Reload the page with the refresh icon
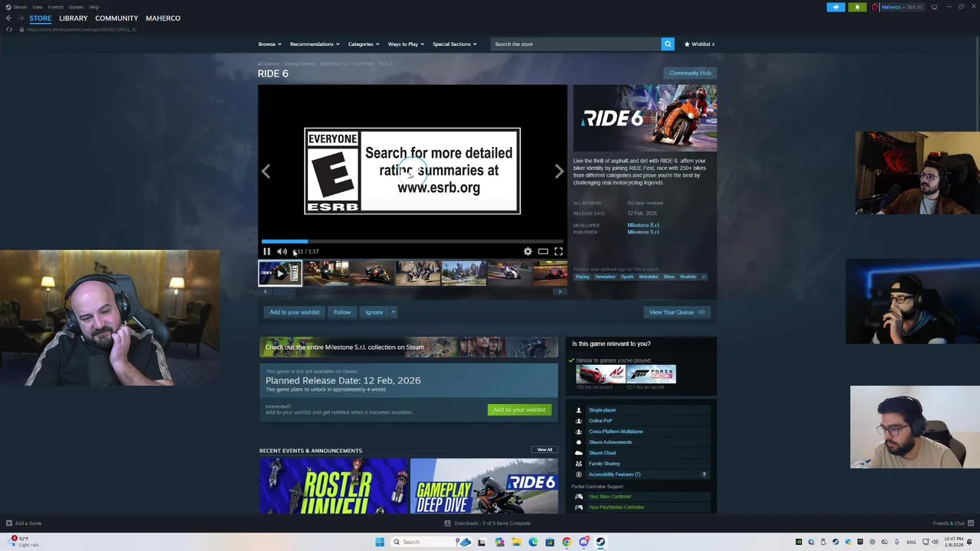The height and width of the screenshot is (551, 980). pyautogui.click(x=9, y=29)
